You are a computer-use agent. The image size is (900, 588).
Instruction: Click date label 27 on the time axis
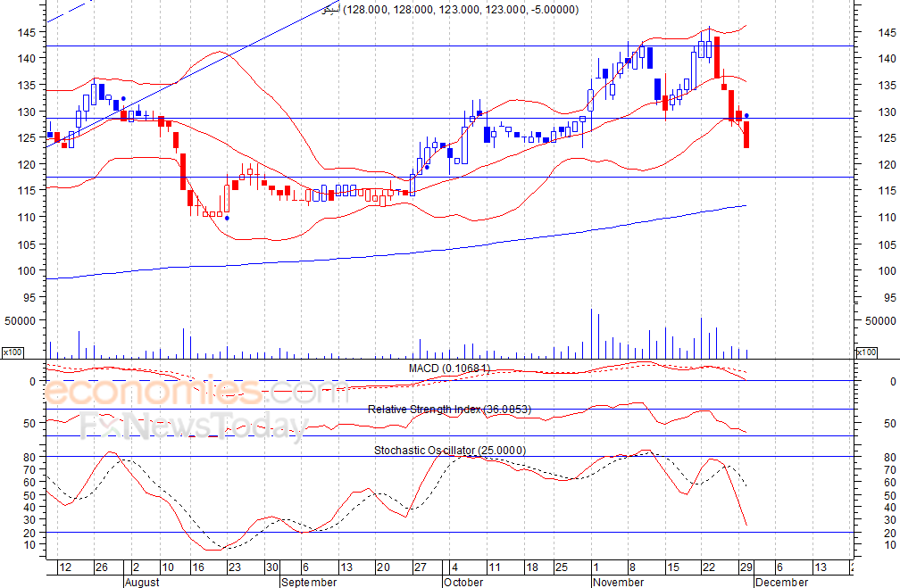(x=421, y=567)
